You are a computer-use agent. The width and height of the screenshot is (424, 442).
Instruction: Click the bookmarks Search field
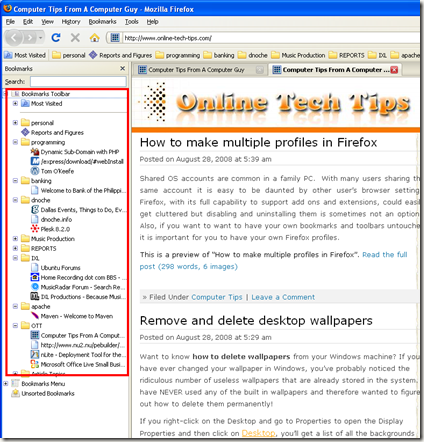tap(78, 81)
